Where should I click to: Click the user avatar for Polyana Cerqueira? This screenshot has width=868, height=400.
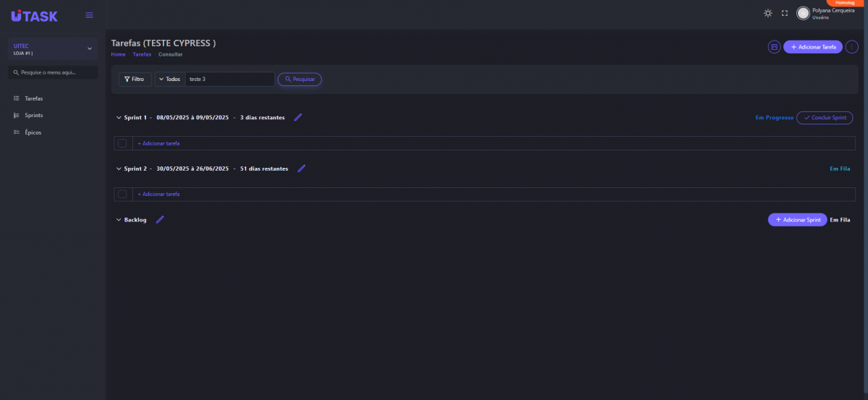click(x=803, y=13)
